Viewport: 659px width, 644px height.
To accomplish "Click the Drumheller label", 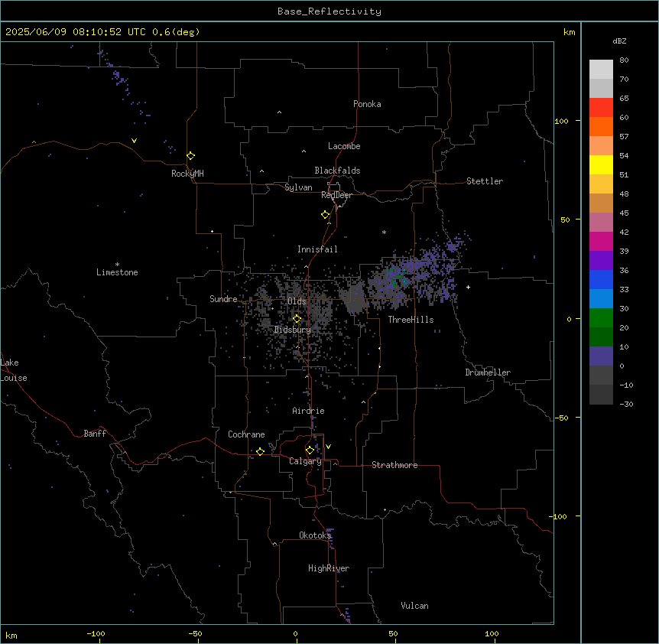I will point(488,372).
